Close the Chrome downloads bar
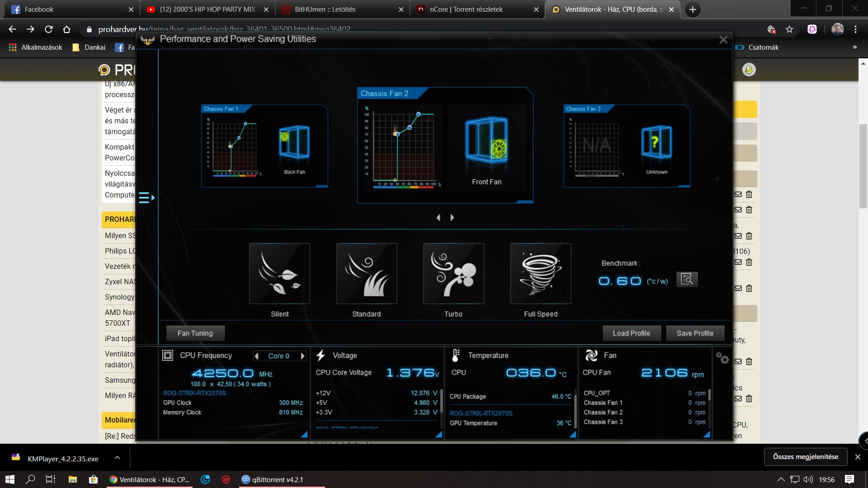The height and width of the screenshot is (488, 868). pos(858,457)
